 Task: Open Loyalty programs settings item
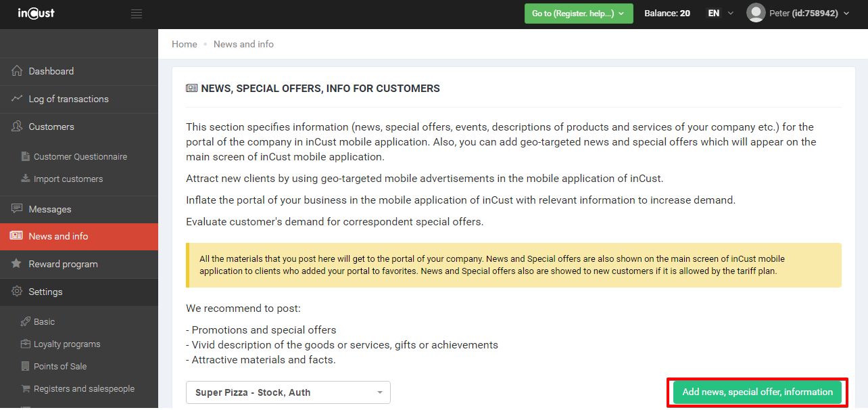point(67,344)
